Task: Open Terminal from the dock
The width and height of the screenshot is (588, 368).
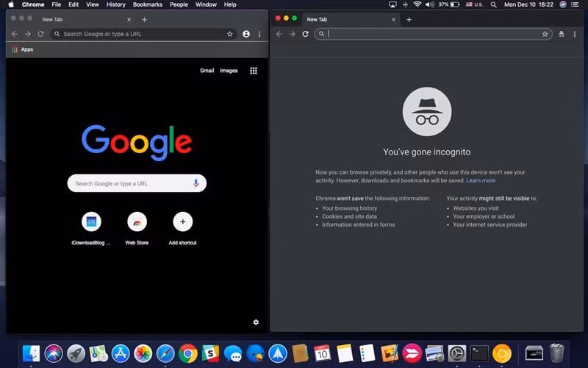Action: pos(480,353)
